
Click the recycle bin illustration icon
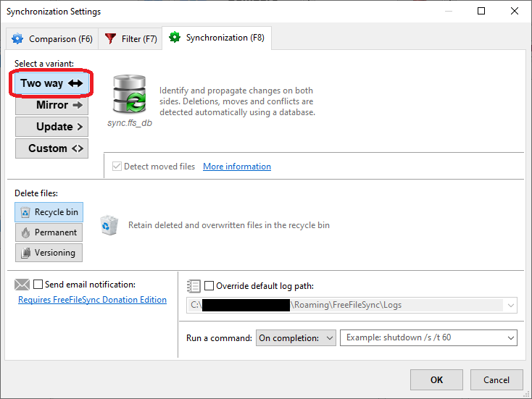pyautogui.click(x=109, y=224)
